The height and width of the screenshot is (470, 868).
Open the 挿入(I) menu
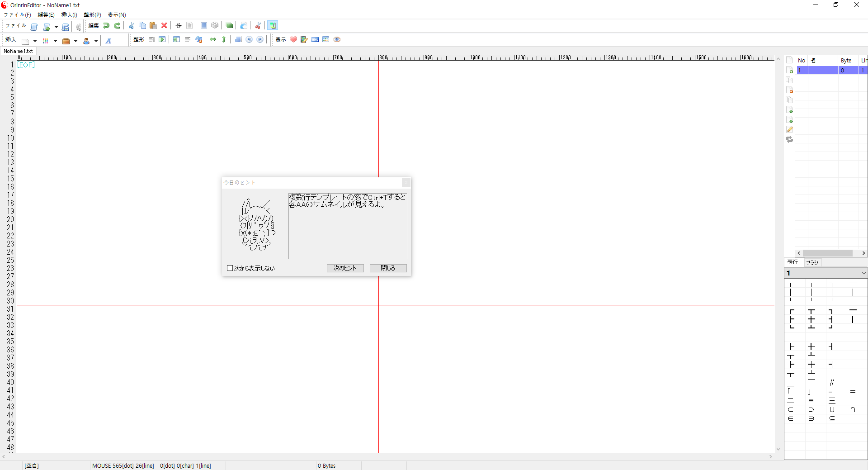pos(69,15)
